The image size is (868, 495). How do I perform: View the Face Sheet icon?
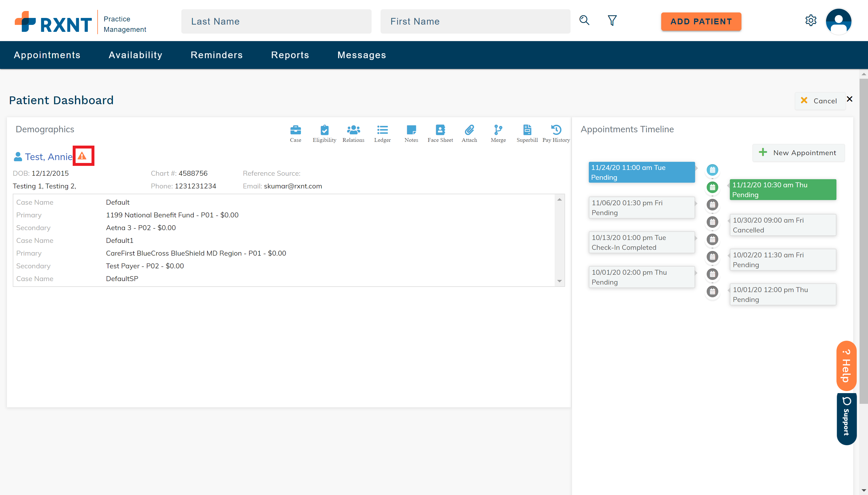pyautogui.click(x=440, y=130)
